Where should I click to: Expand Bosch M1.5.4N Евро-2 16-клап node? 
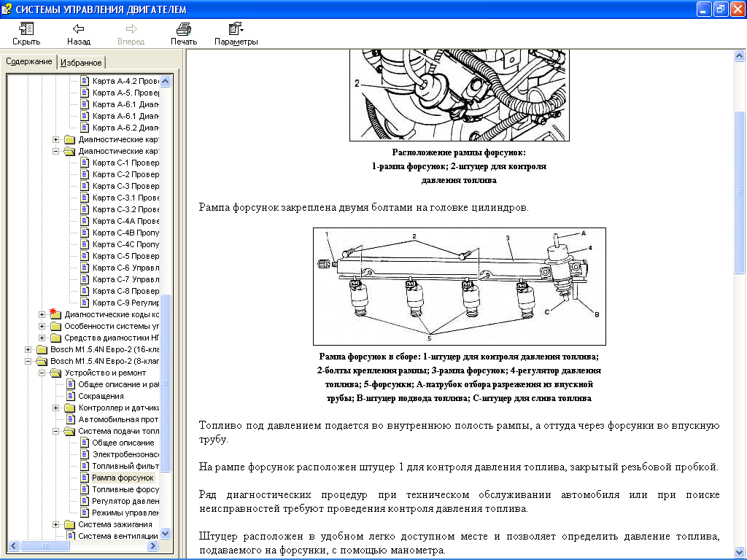pos(28,349)
